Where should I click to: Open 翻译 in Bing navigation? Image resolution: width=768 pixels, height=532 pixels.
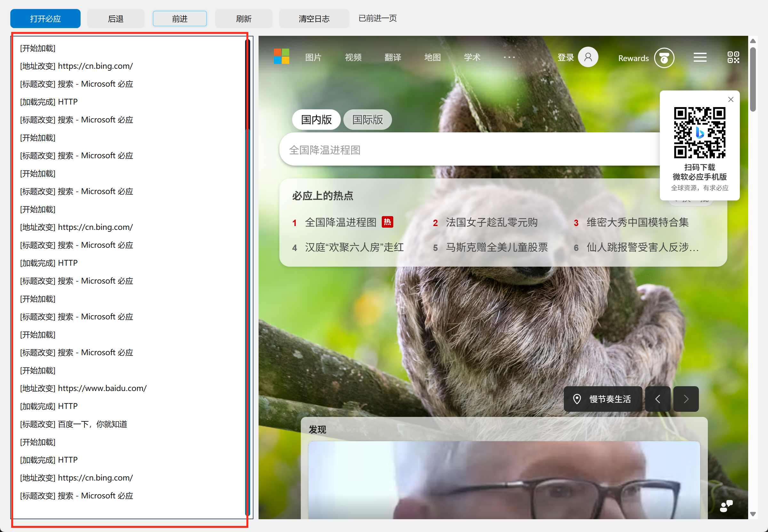(393, 57)
